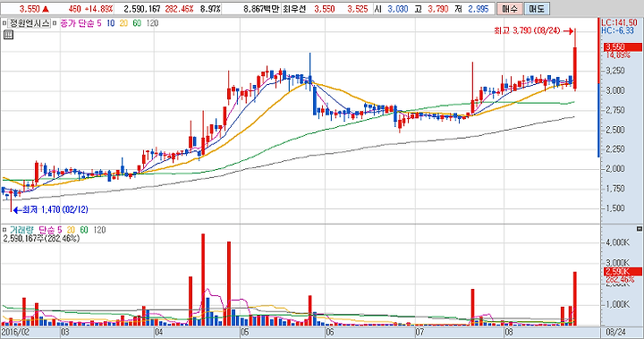
Task: Click the 8,867백만 trading value
Action: pos(261,9)
